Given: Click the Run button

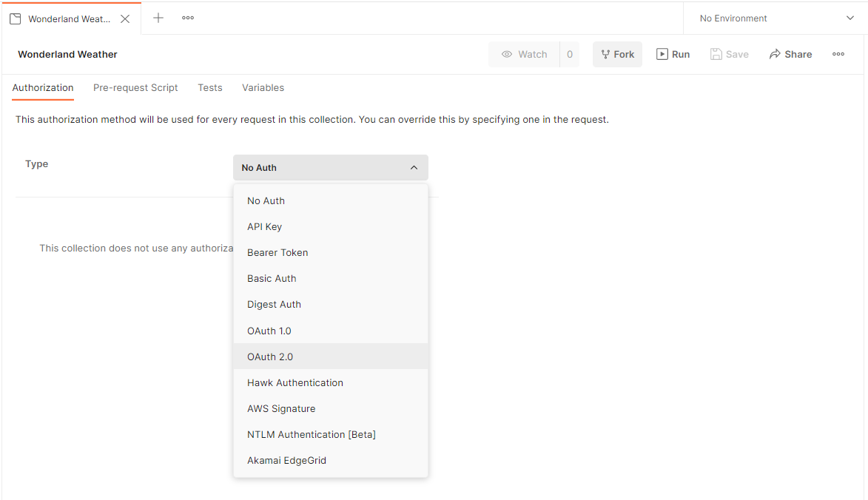Looking at the screenshot, I should point(673,54).
